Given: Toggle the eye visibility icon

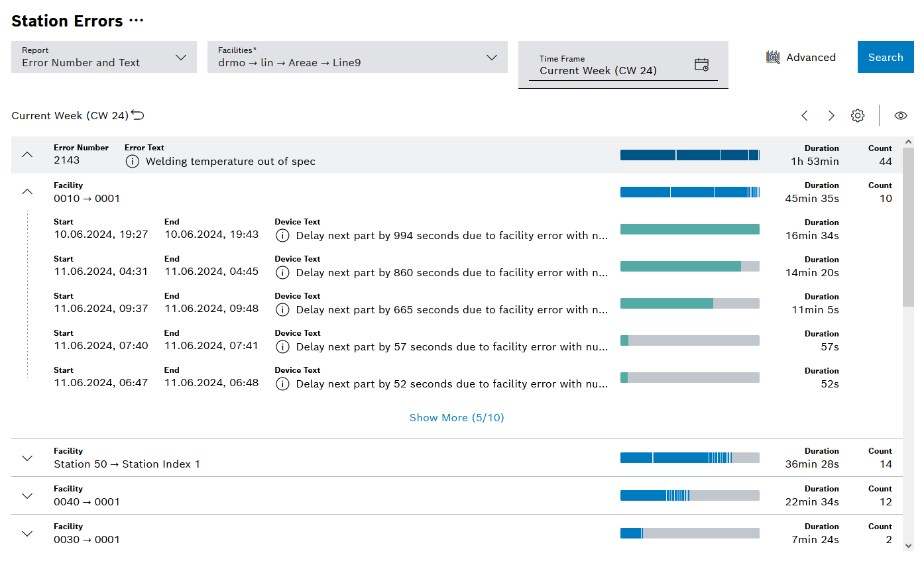Looking at the screenshot, I should pyautogui.click(x=900, y=116).
